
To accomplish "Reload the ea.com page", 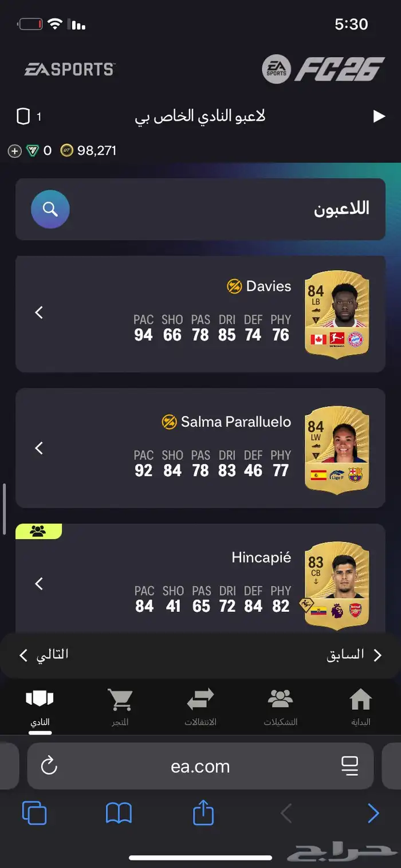I will (x=49, y=765).
